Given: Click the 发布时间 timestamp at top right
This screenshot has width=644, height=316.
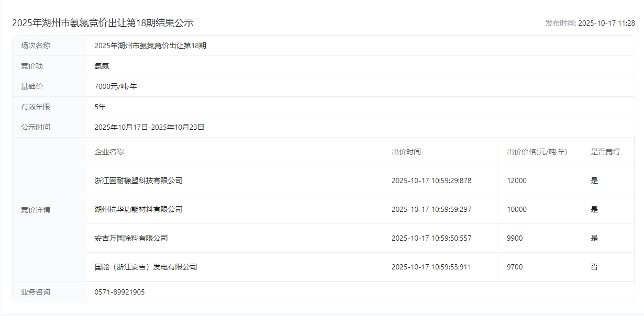Looking at the screenshot, I should [x=590, y=23].
